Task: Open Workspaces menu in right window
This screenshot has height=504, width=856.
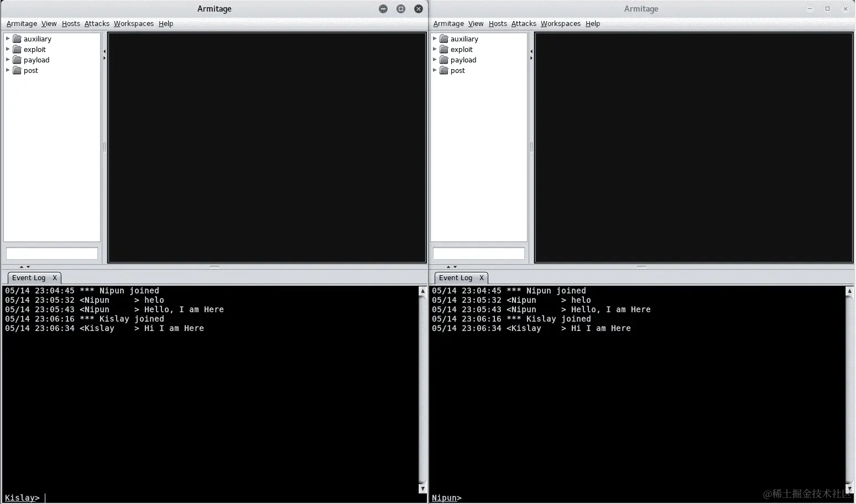Action: tap(561, 24)
